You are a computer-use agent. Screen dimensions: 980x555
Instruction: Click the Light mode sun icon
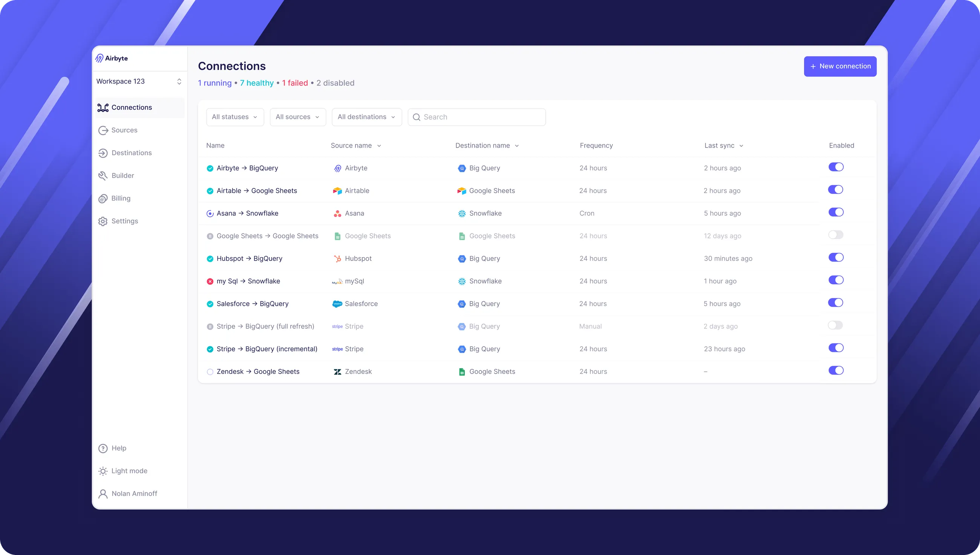click(x=103, y=471)
